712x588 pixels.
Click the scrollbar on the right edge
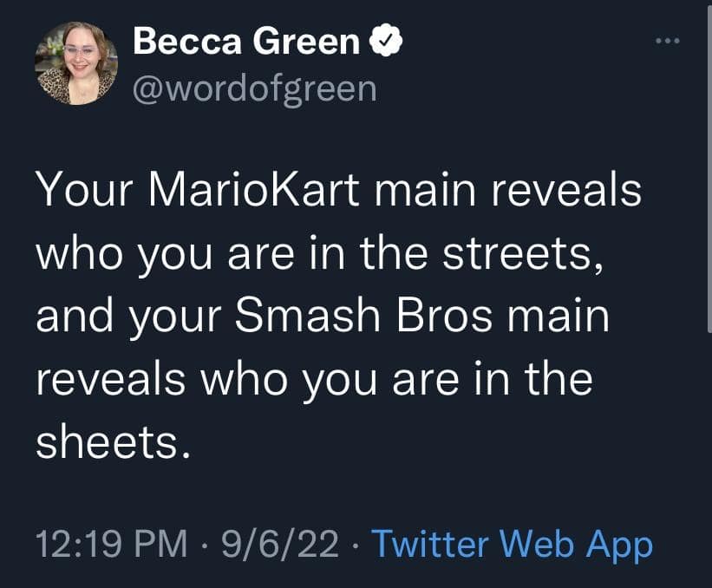coord(708,217)
